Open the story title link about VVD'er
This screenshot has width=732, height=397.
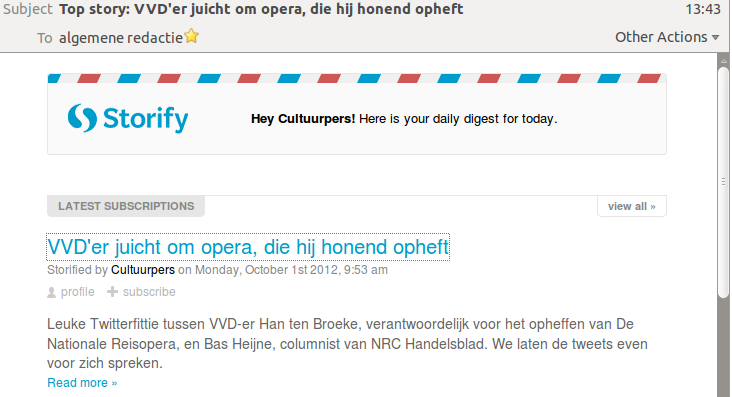[x=248, y=247]
